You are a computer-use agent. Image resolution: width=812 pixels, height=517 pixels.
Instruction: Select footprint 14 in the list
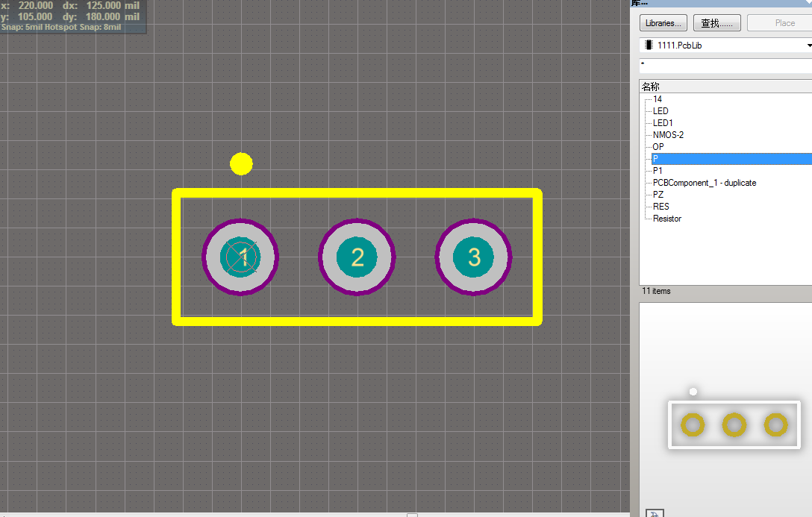pos(658,98)
